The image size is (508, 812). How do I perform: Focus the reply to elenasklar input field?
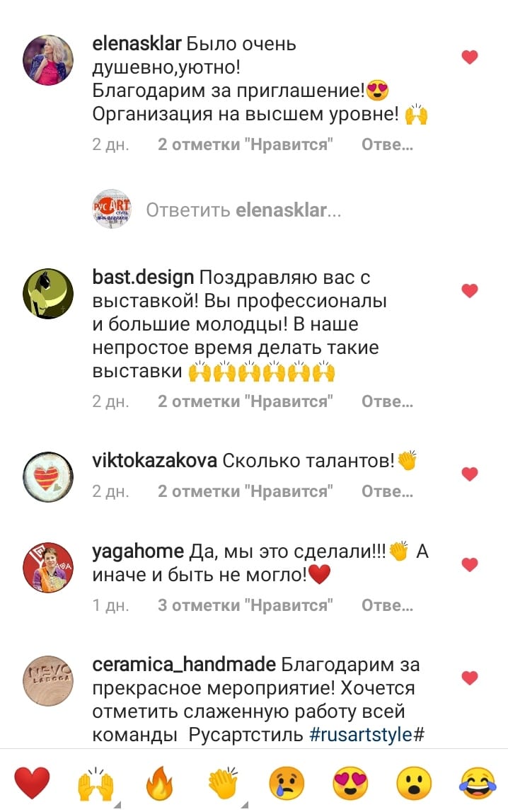click(x=243, y=210)
